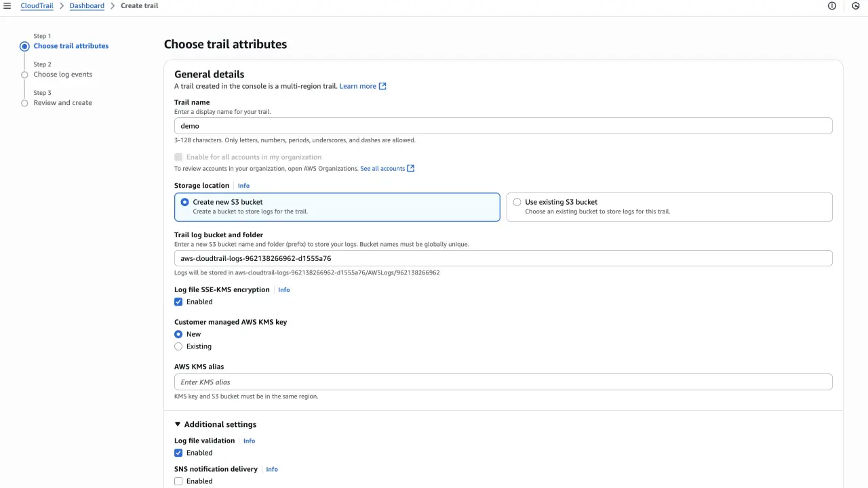Image resolution: width=868 pixels, height=488 pixels.
Task: Open Storage location Info link
Action: [243, 186]
